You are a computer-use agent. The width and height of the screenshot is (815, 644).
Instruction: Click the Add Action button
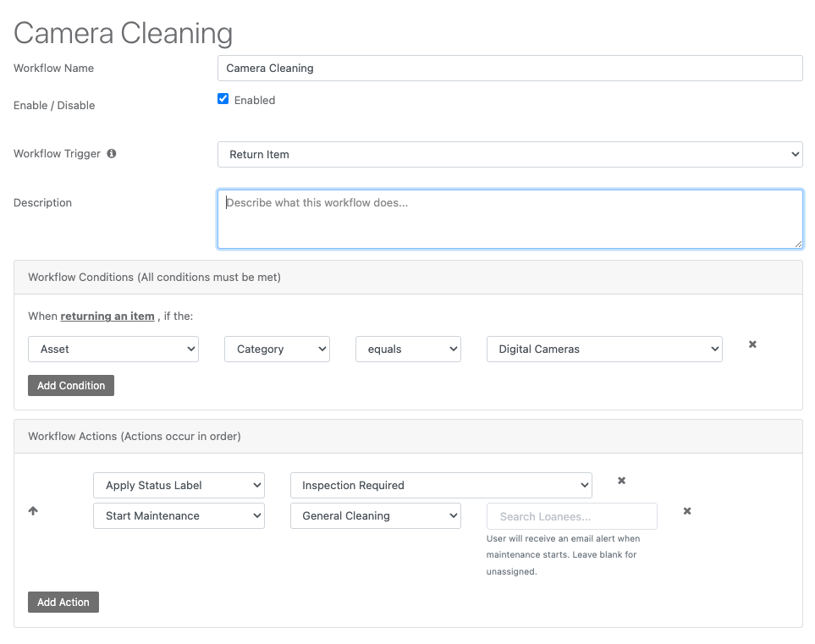click(63, 602)
